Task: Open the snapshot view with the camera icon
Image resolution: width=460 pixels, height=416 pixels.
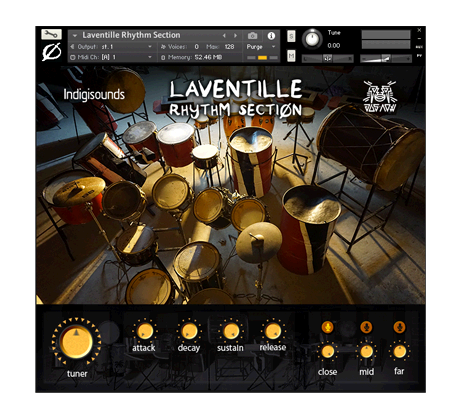Action: [253, 36]
